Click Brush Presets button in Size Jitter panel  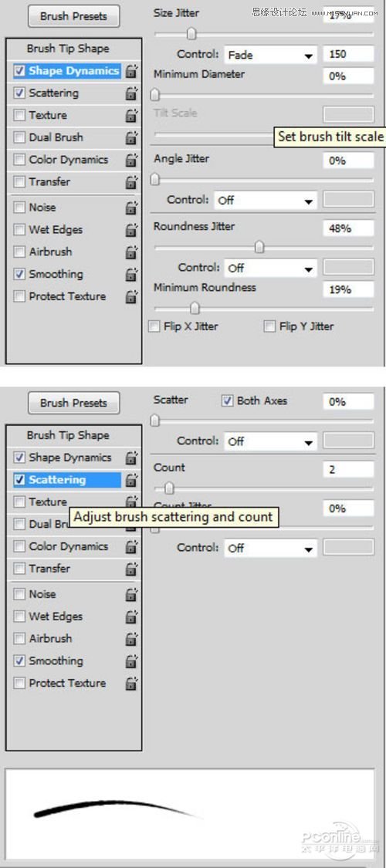[73, 16]
